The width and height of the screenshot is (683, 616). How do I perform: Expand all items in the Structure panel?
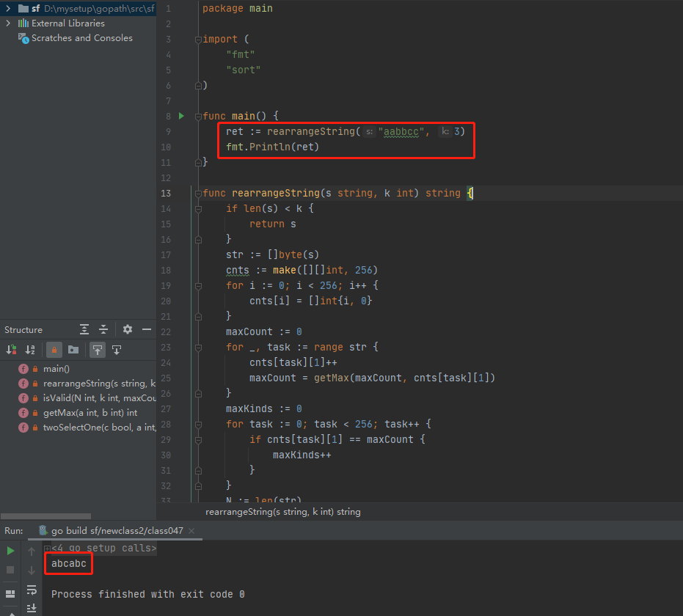click(x=85, y=330)
